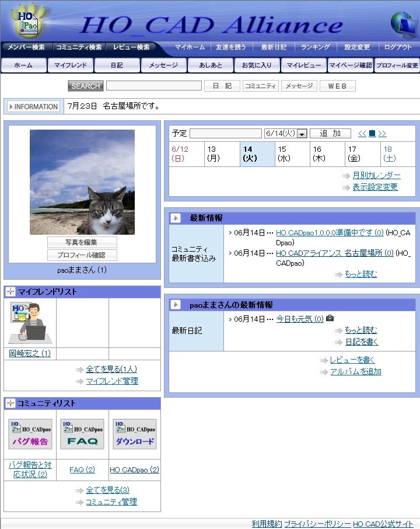
Task: Click the paoままさんの最新情報 arrow icon
Action: point(175,305)
